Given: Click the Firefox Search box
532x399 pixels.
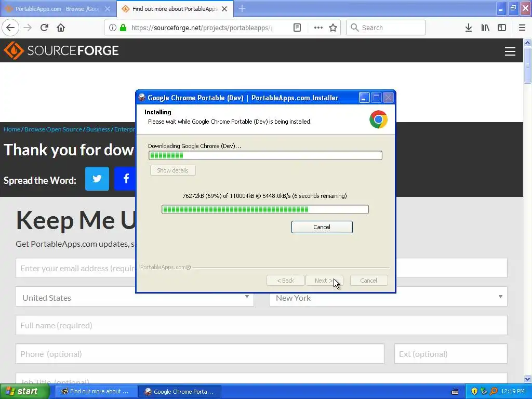Looking at the screenshot, I should 385,28.
